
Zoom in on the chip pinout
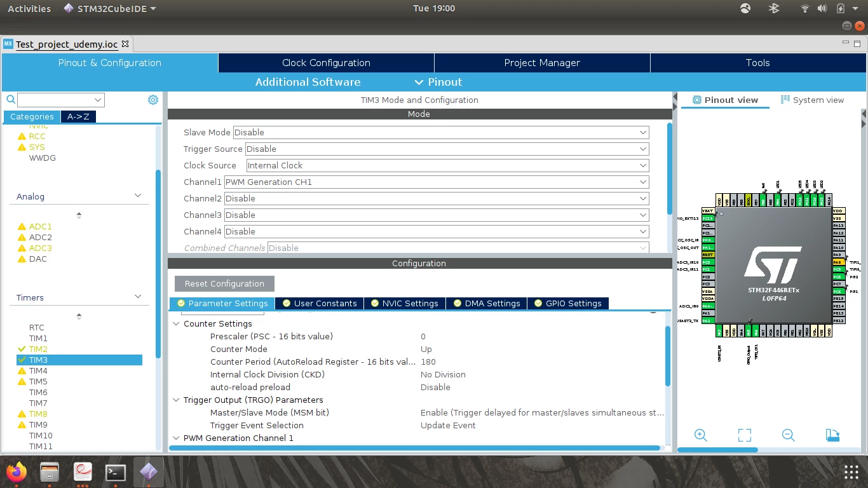tap(701, 435)
